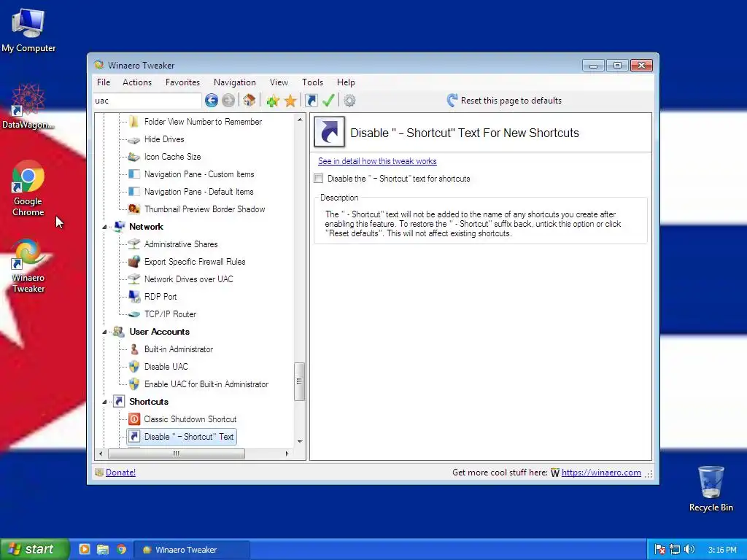Screen dimensions: 747x560
Task: Click the tree vertical scrollbar thumb
Action: click(299, 381)
